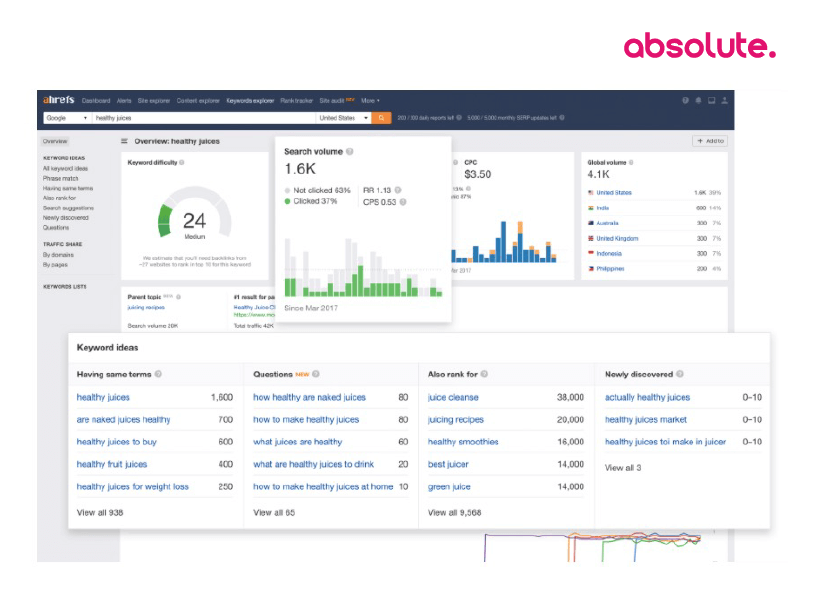Open keyword 'healthy smoothies'
This screenshot has width=821, height=610.
tap(463, 442)
